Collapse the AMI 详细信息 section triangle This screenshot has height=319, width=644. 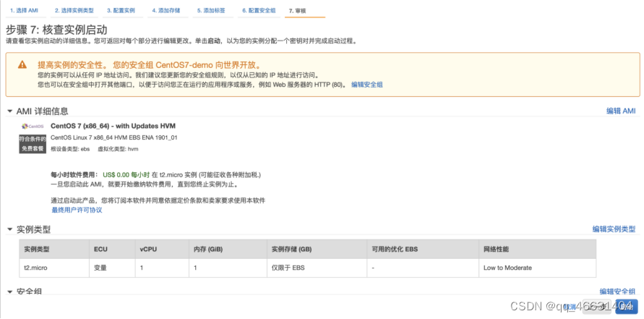click(x=9, y=111)
